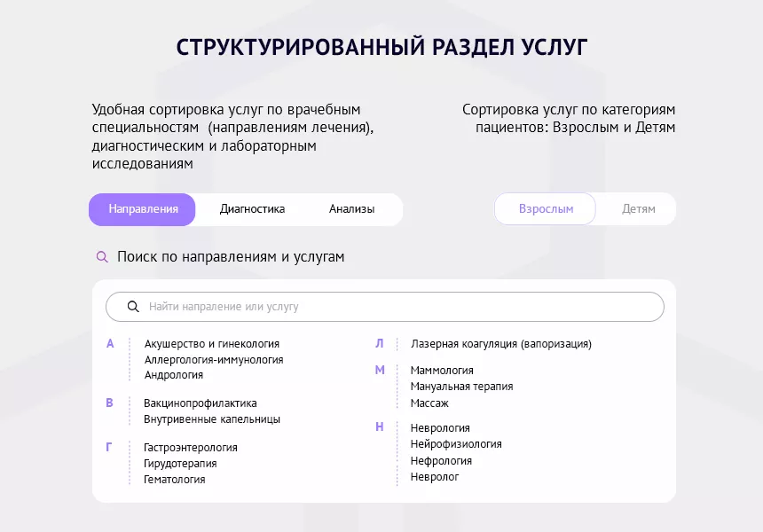Open the 'Массаж' link

tap(429, 403)
